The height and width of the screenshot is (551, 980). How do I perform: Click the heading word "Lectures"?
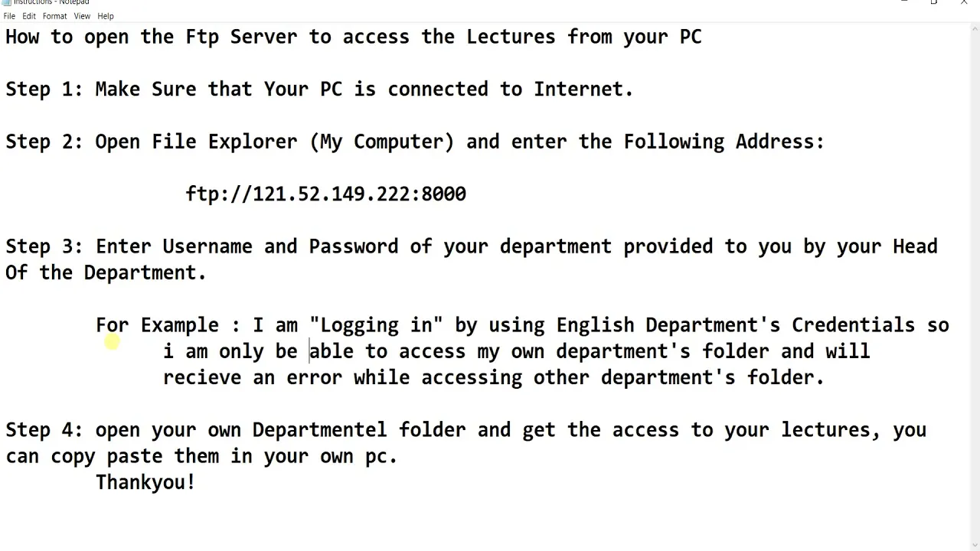(511, 37)
